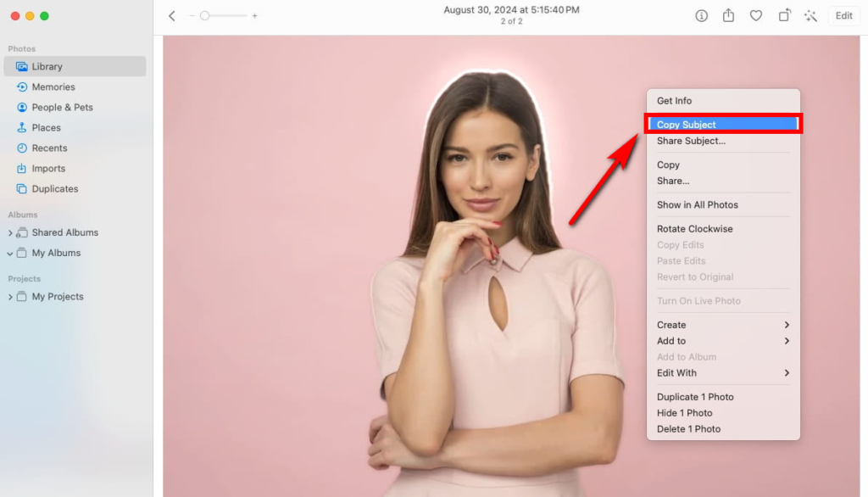
Task: Go back using the left chevron arrow
Action: (x=172, y=15)
